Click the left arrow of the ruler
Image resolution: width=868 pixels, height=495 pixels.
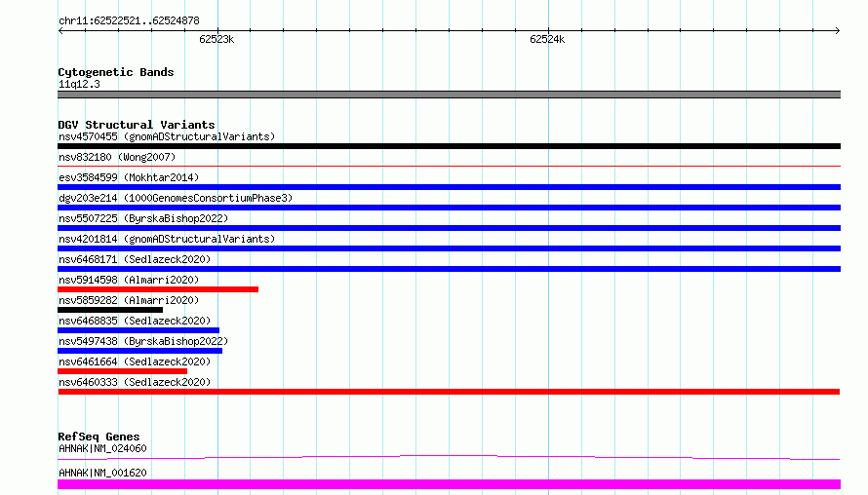coord(60,30)
